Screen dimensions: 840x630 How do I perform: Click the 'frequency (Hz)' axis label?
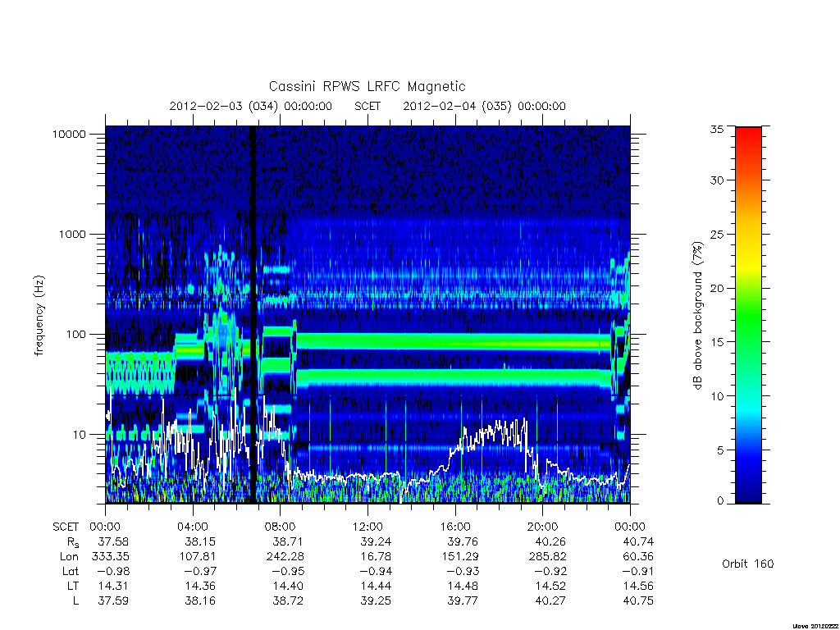point(39,316)
